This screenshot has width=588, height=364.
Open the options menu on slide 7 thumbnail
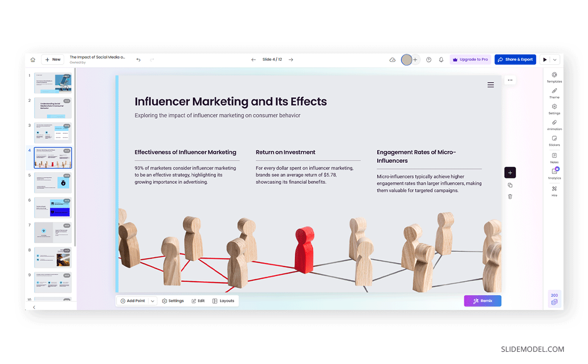point(67,226)
